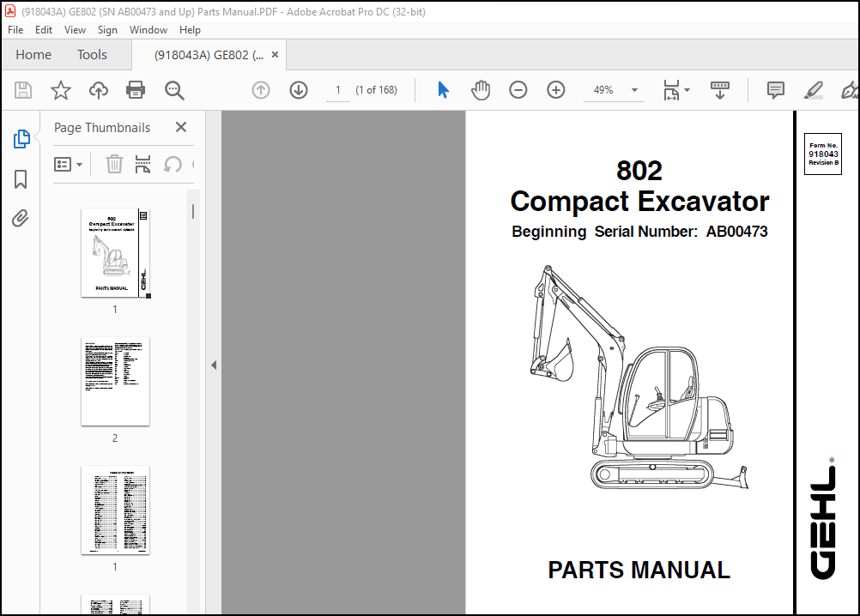Screen dimensions: 860x616
Task: Rotate page with the counterclockwise arrow icon
Action: tap(173, 164)
